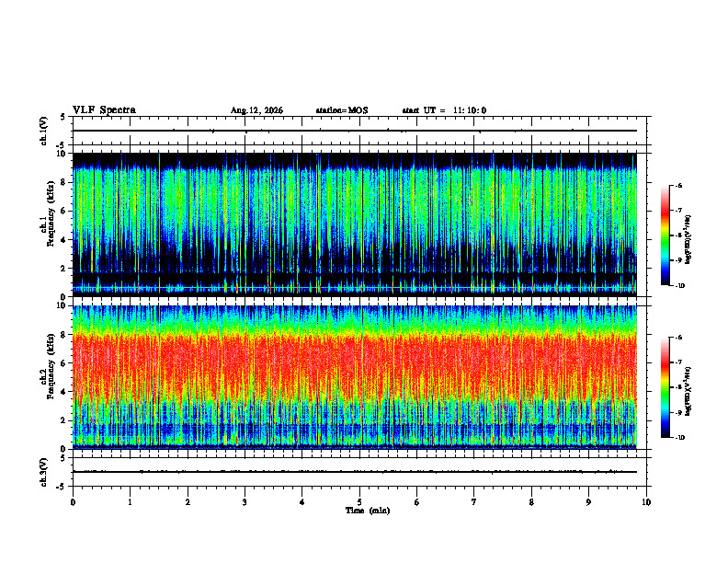Image resolution: width=728 pixels, height=563 pixels.
Task: Click the "-6" label on ch.1 color bar
Action: pos(679,185)
